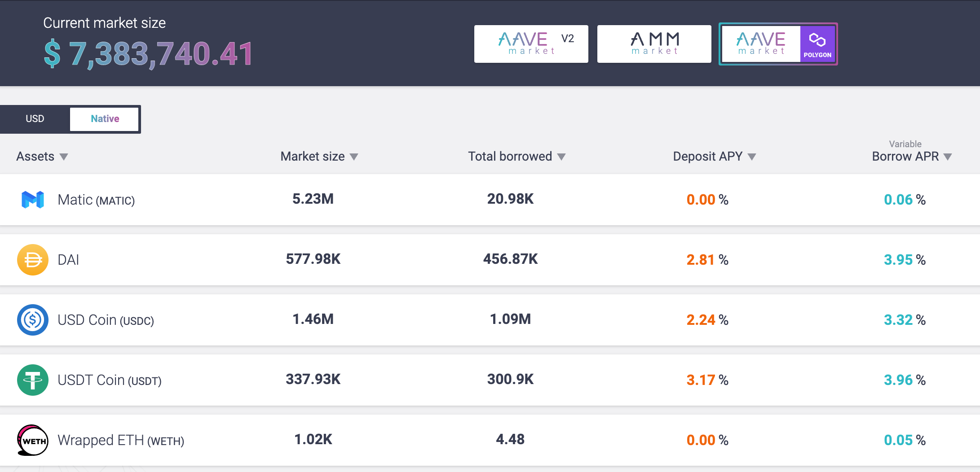Click Matic market size 5.23M
This screenshot has width=980, height=472.
pyautogui.click(x=313, y=199)
